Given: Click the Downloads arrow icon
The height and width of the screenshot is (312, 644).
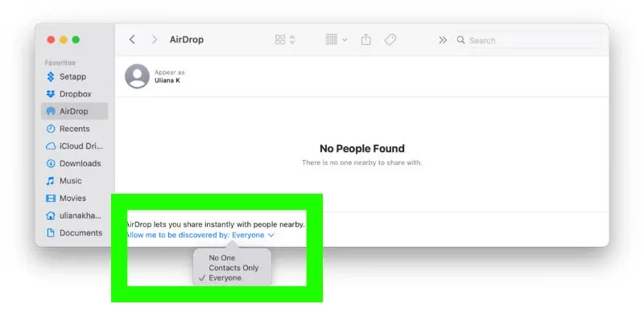Looking at the screenshot, I should [51, 163].
